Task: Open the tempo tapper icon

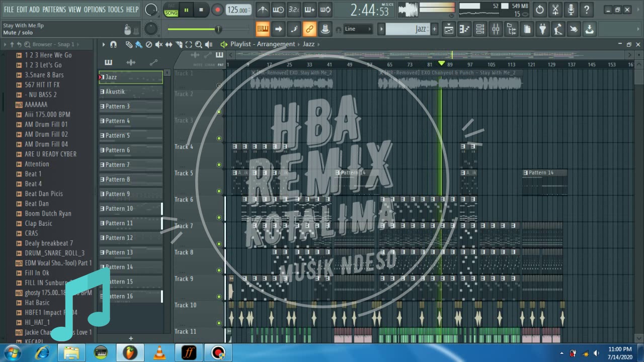Action: click(558, 29)
